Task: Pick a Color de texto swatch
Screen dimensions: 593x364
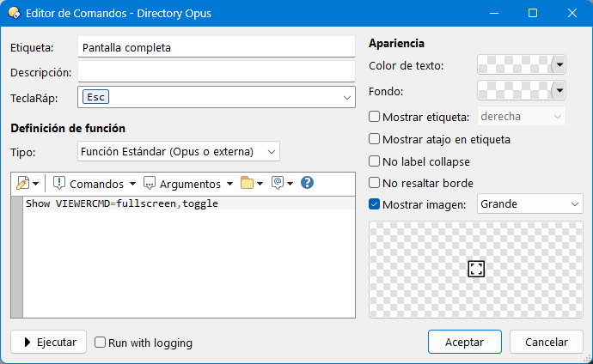Action: pyautogui.click(x=513, y=64)
